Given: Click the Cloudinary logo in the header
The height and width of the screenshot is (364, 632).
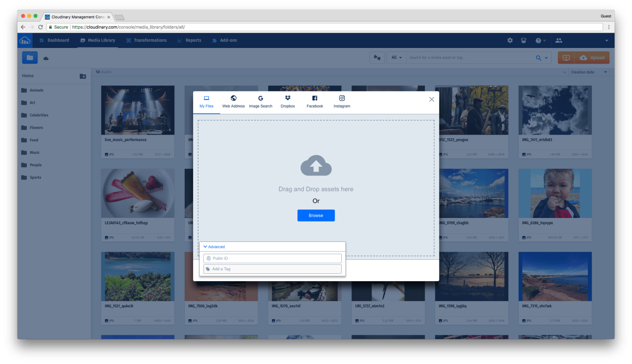Looking at the screenshot, I should pos(25,40).
